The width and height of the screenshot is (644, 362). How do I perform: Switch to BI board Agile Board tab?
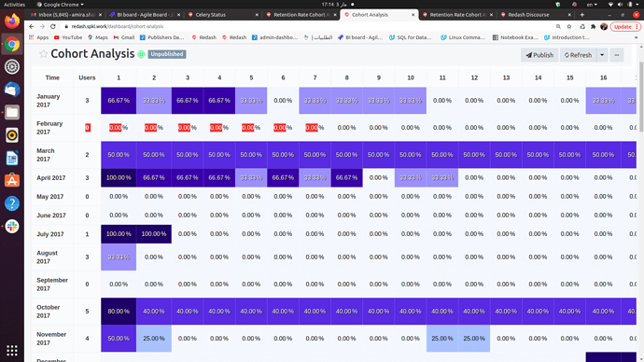click(144, 14)
